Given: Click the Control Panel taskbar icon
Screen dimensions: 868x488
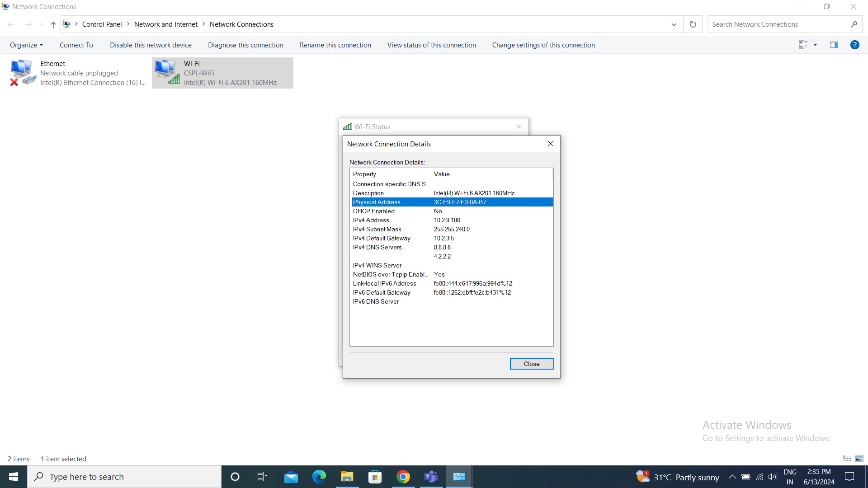Looking at the screenshot, I should [459, 477].
